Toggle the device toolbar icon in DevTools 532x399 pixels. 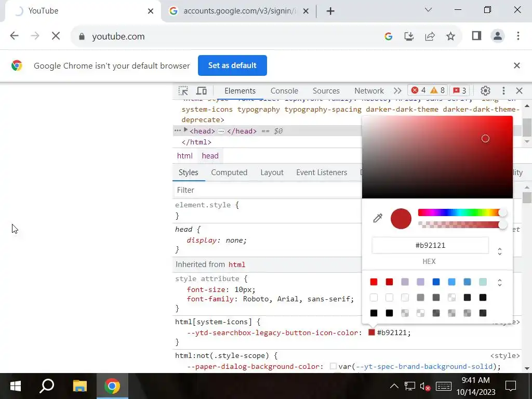202,90
